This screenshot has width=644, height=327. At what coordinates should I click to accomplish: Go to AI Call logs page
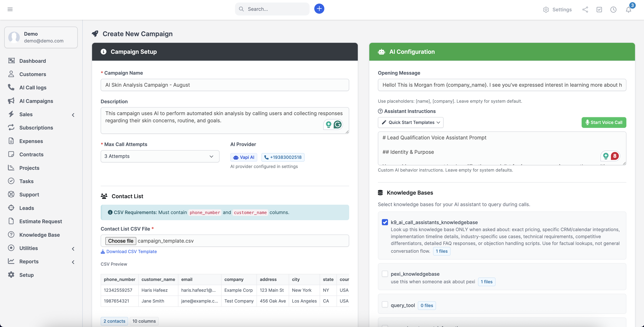(33, 88)
